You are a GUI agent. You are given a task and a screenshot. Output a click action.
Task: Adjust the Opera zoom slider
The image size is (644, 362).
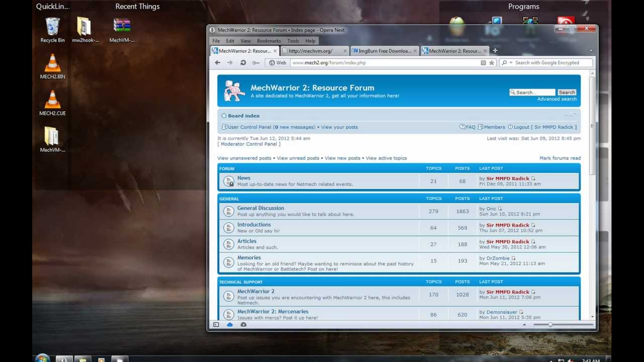563,325
